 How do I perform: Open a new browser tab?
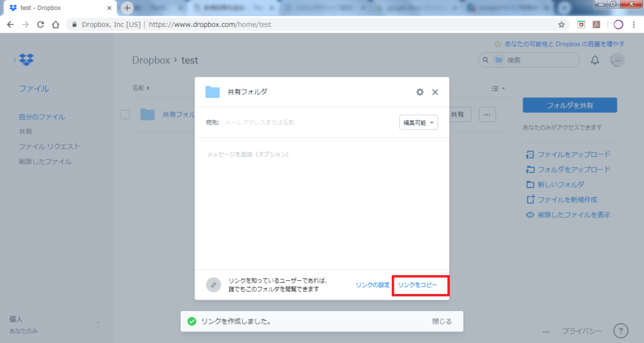click(x=127, y=8)
